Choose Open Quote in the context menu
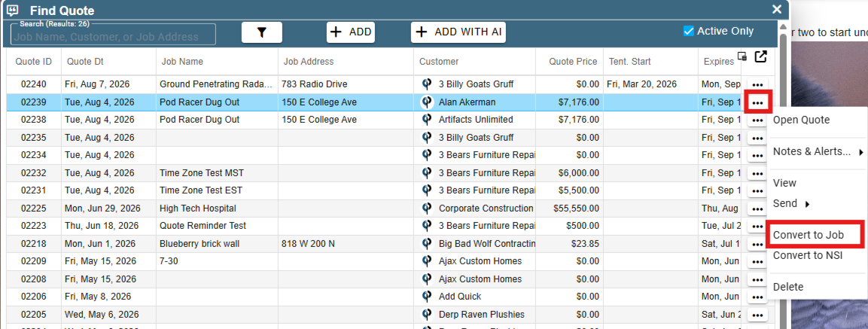 coord(802,120)
